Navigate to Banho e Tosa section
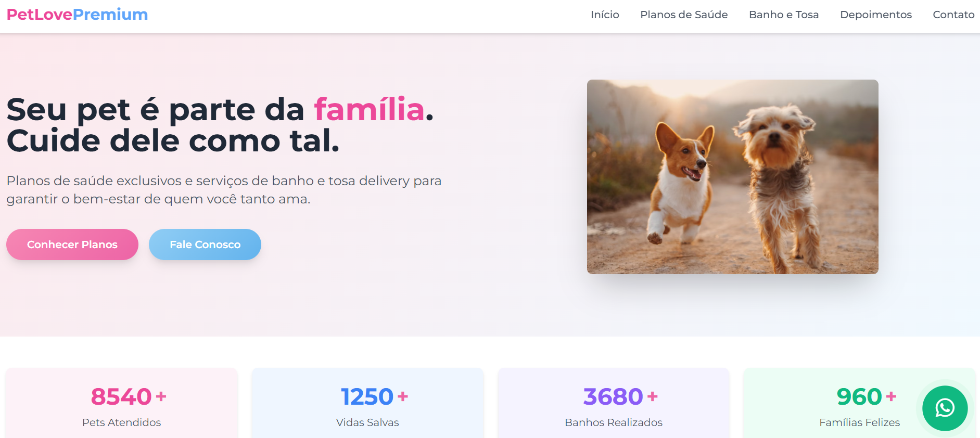 coord(784,15)
